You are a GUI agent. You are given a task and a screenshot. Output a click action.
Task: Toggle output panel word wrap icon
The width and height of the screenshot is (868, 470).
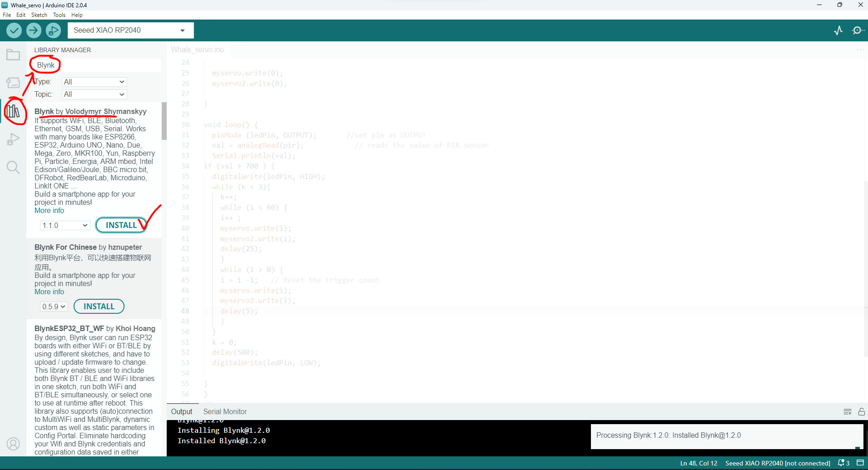[x=847, y=412]
